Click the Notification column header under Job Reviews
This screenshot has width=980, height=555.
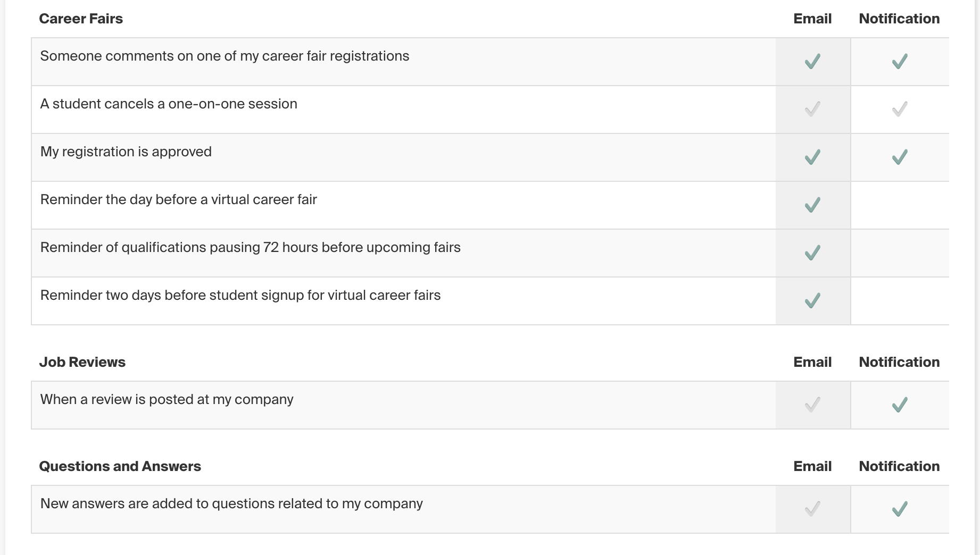pos(899,362)
